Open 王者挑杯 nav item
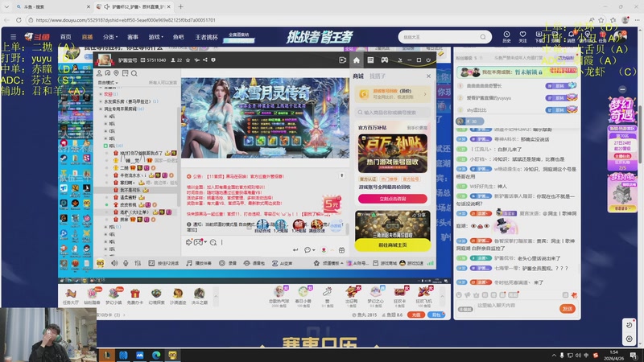The image size is (644, 362). point(206,37)
